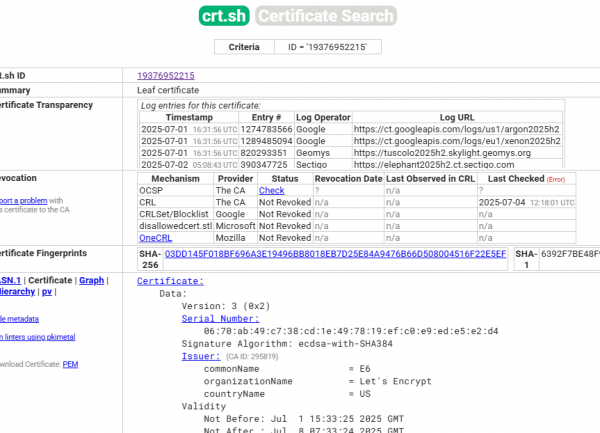This screenshot has width=600, height=433.
Task: Click the Last Observed in CRL header
Action: (x=430, y=179)
